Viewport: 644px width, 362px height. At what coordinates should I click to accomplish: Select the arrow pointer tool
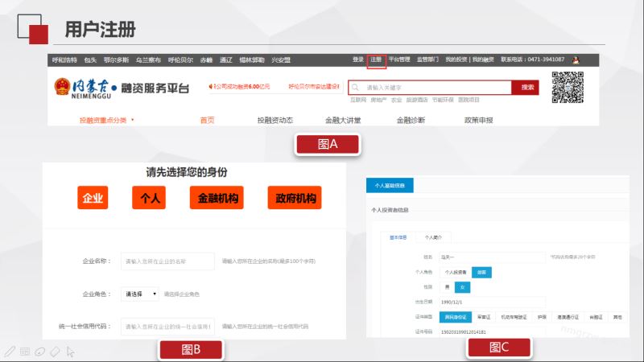[71, 352]
